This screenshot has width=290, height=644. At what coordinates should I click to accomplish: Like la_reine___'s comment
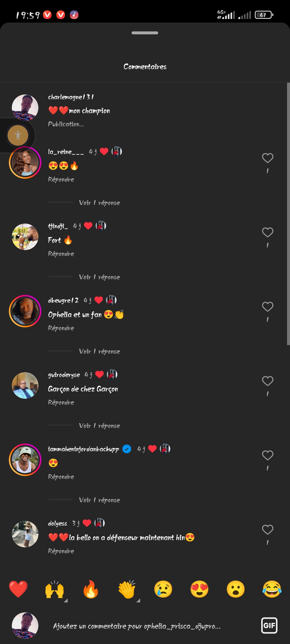pyautogui.click(x=267, y=158)
